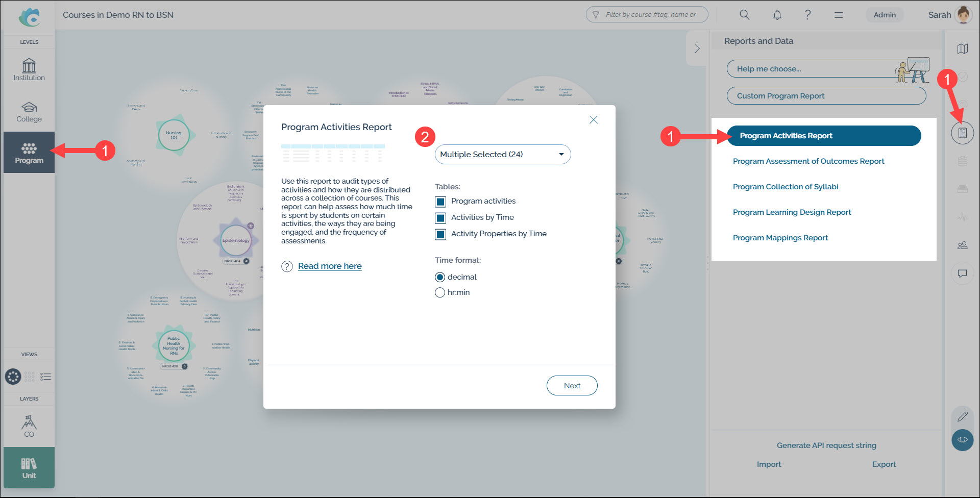
Task: Click Generate API request string
Action: point(826,445)
